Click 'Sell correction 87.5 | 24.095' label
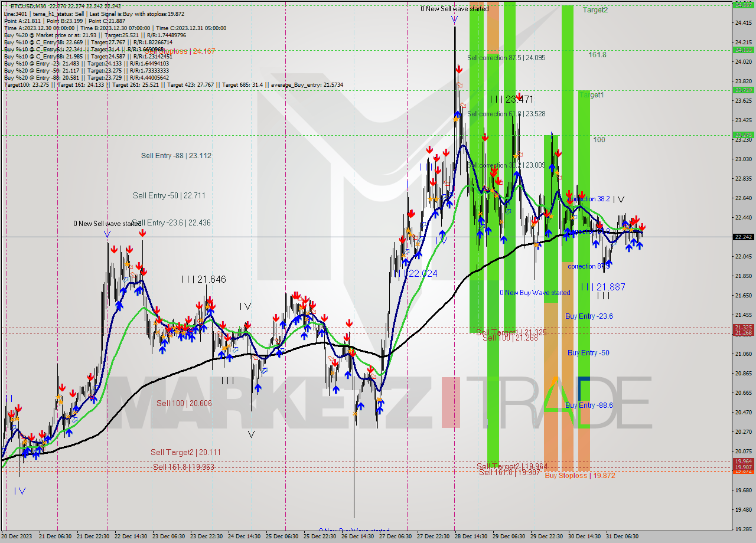The width and height of the screenshot is (756, 543). (x=506, y=58)
